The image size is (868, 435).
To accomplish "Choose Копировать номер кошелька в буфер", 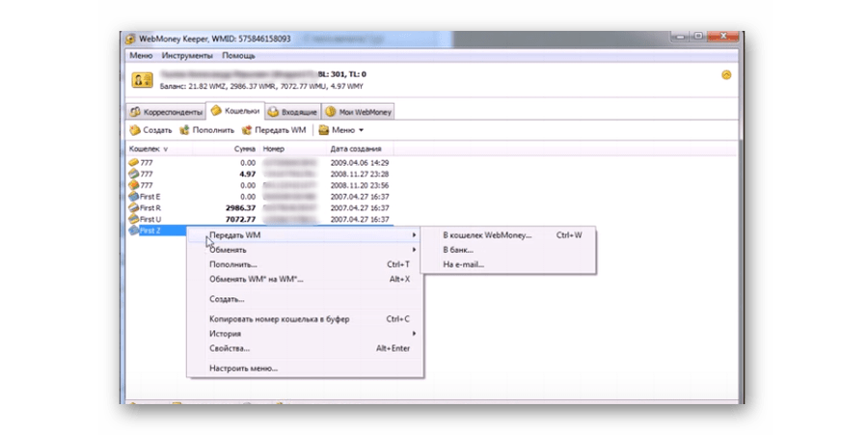I will pyautogui.click(x=279, y=319).
